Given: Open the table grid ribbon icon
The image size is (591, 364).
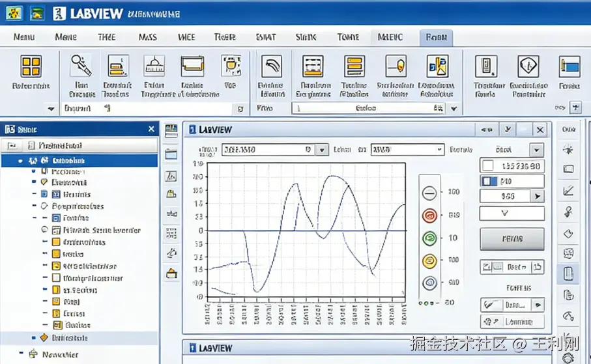Looking at the screenshot, I should 313,66.
